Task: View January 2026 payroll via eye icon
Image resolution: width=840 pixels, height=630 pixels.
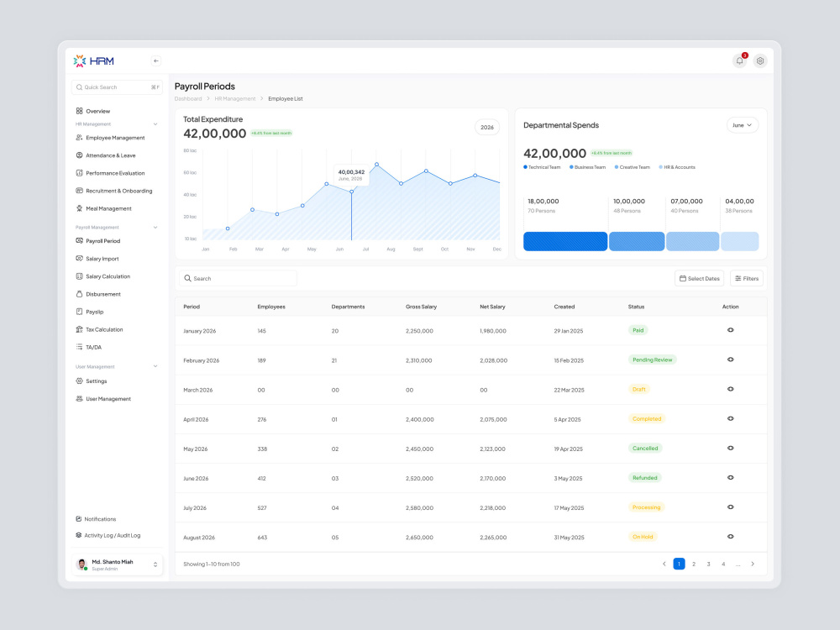Action: 730,330
